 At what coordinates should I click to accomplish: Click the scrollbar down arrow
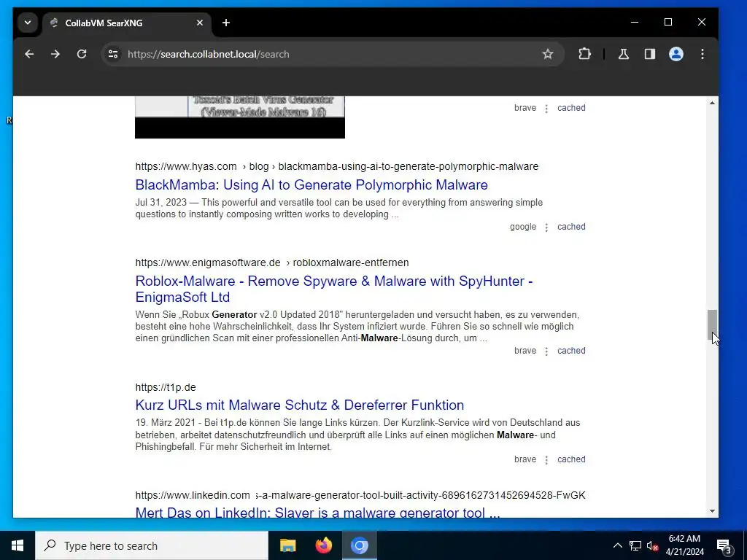pos(712,511)
